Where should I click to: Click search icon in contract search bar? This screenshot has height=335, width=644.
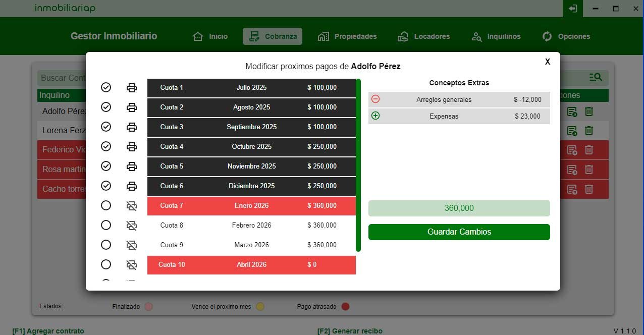click(596, 77)
